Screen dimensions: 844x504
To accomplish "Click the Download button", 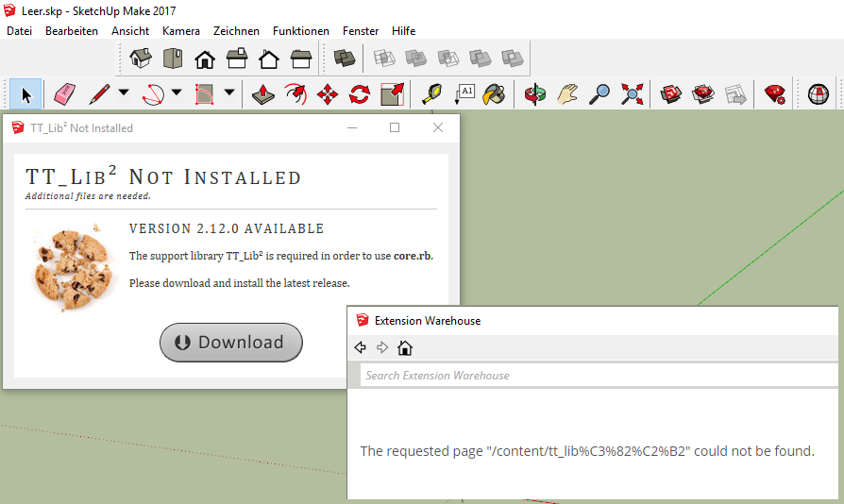I will tap(231, 343).
